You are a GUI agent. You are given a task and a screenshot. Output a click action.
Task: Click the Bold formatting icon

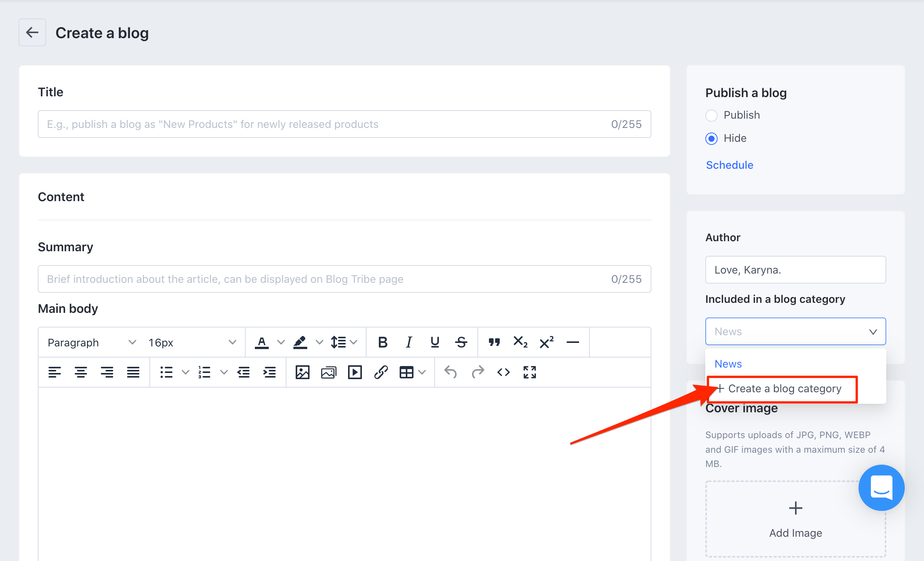click(382, 342)
